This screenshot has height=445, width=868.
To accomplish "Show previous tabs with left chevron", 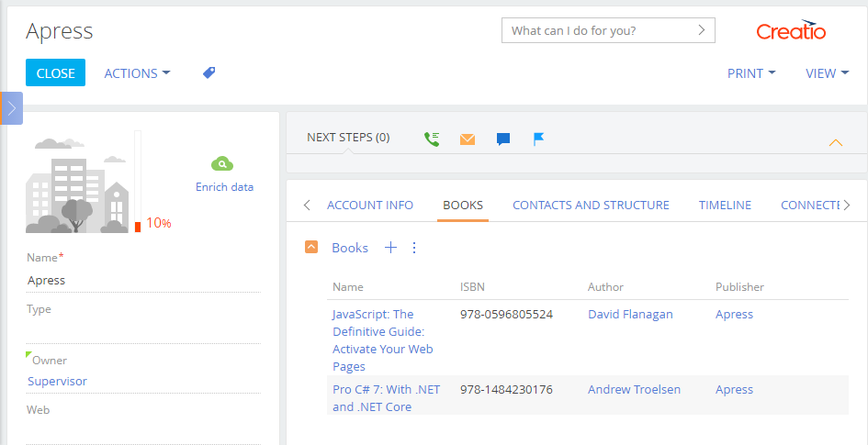I will 307,206.
